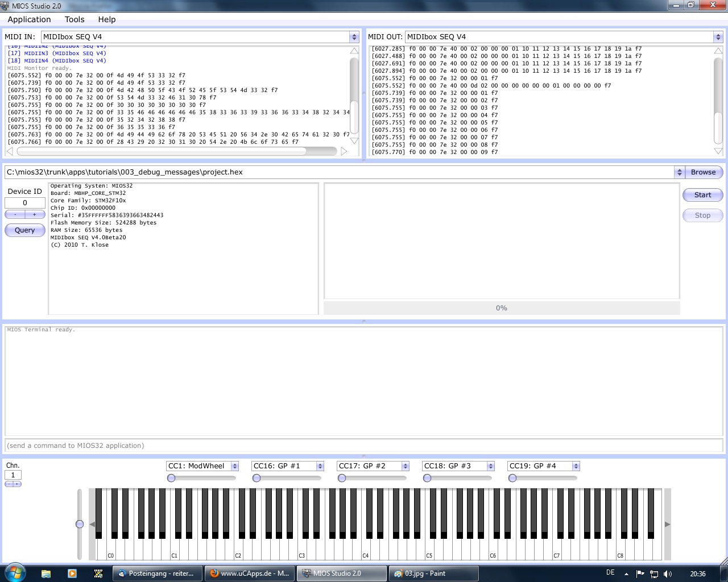The width and height of the screenshot is (728, 582).
Task: Open the MIDI IN port dropdown
Action: point(354,37)
